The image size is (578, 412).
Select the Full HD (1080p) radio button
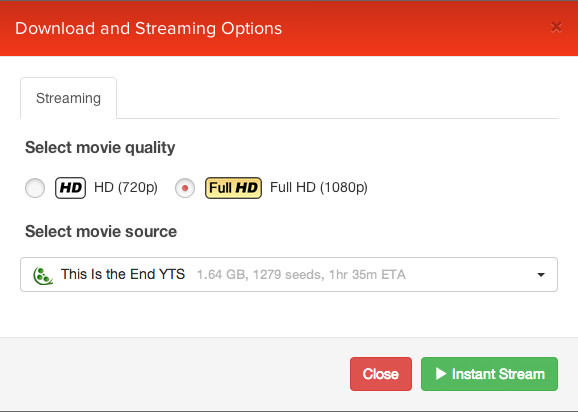[x=185, y=188]
